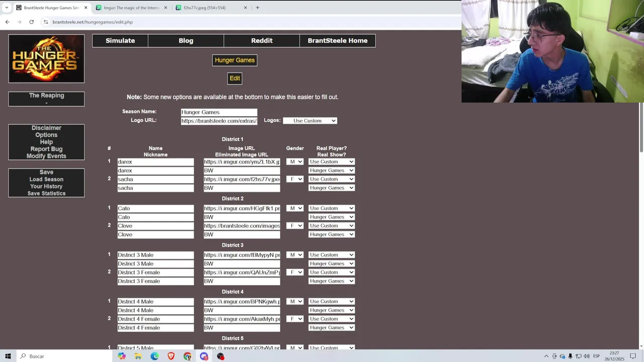The height and width of the screenshot is (362, 644).
Task: Open the Windows Start menu
Action: [8, 356]
